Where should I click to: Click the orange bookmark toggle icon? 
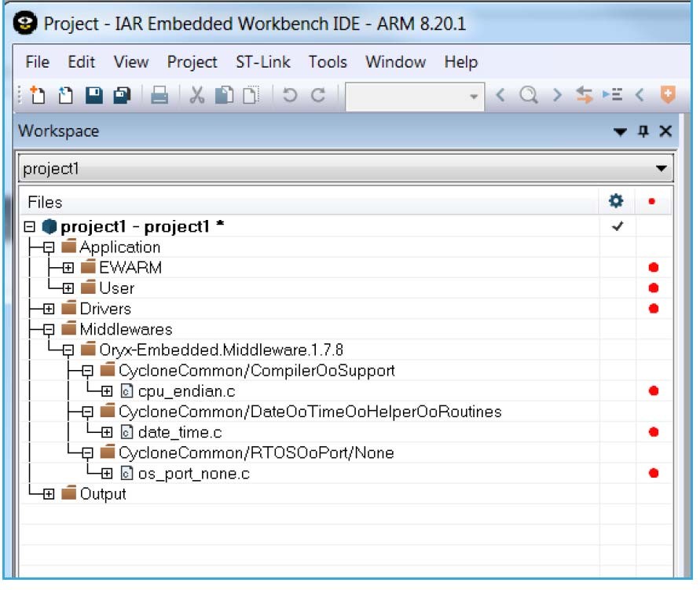[x=668, y=94]
